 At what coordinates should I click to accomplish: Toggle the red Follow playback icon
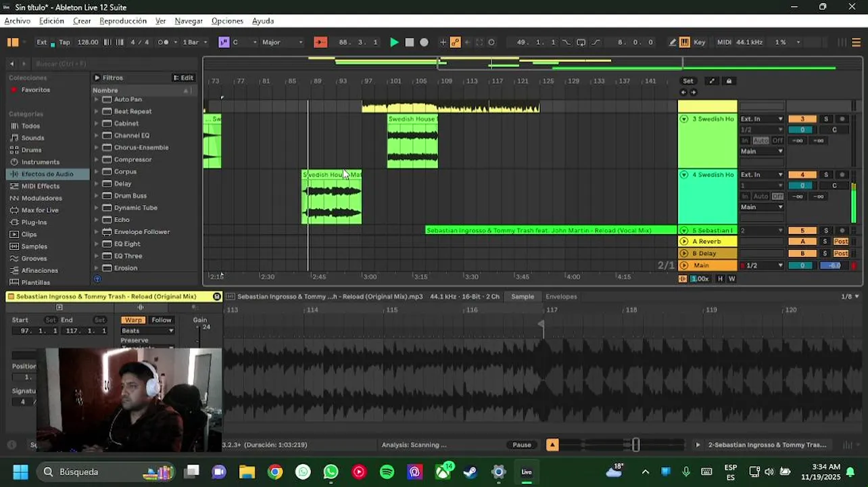[x=320, y=42]
